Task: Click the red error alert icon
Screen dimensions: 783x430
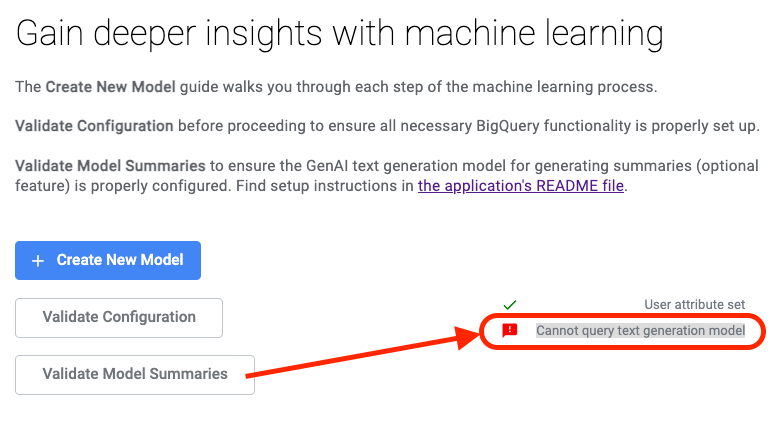Action: 509,331
